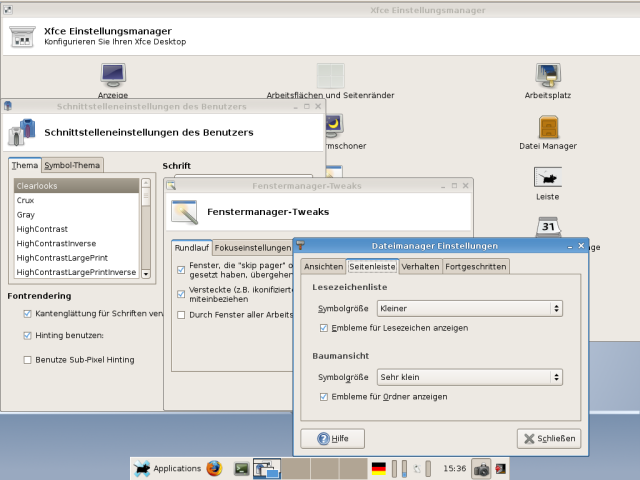Open the Arbeitsplatz desktop settings icon
The image size is (640, 480).
pyautogui.click(x=548, y=76)
